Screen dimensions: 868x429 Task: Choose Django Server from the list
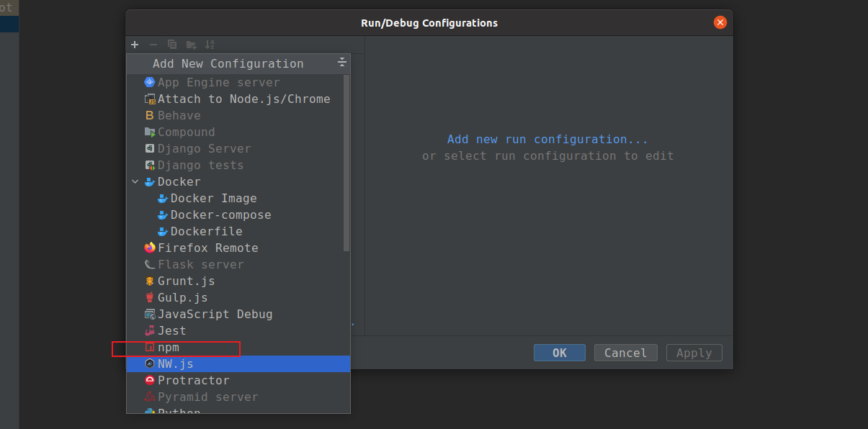(x=238, y=148)
